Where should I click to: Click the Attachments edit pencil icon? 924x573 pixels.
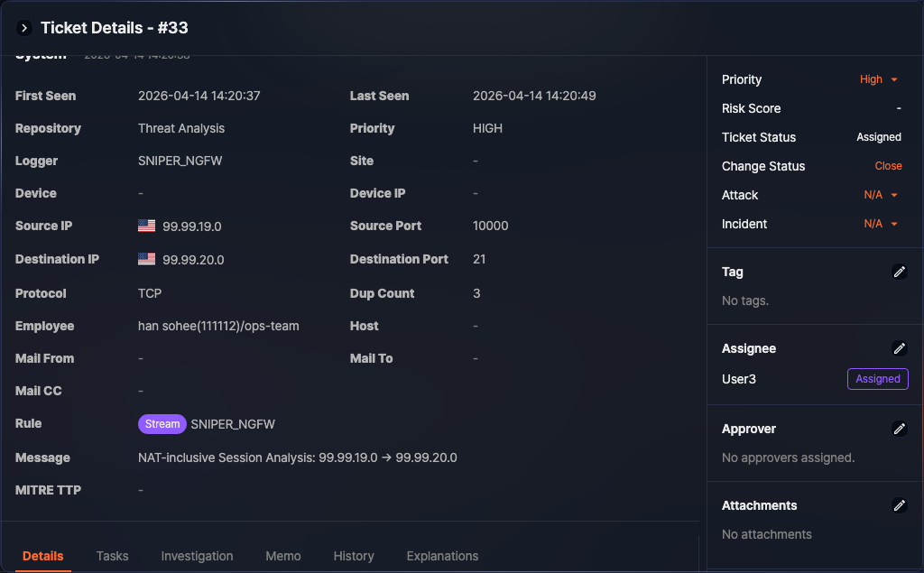pos(899,505)
